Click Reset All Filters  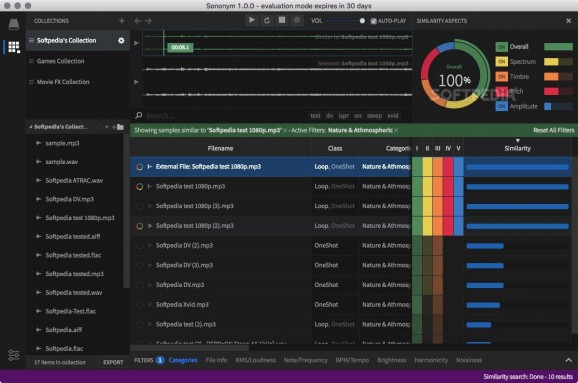point(553,130)
